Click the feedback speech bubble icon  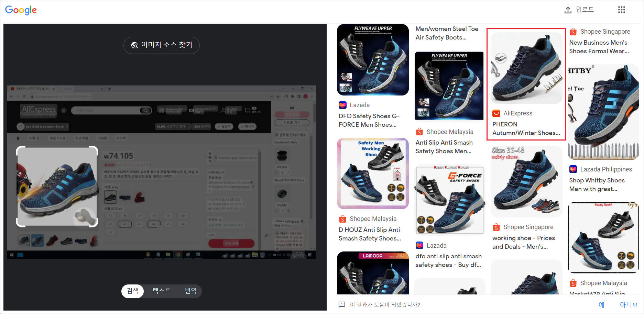pyautogui.click(x=342, y=305)
